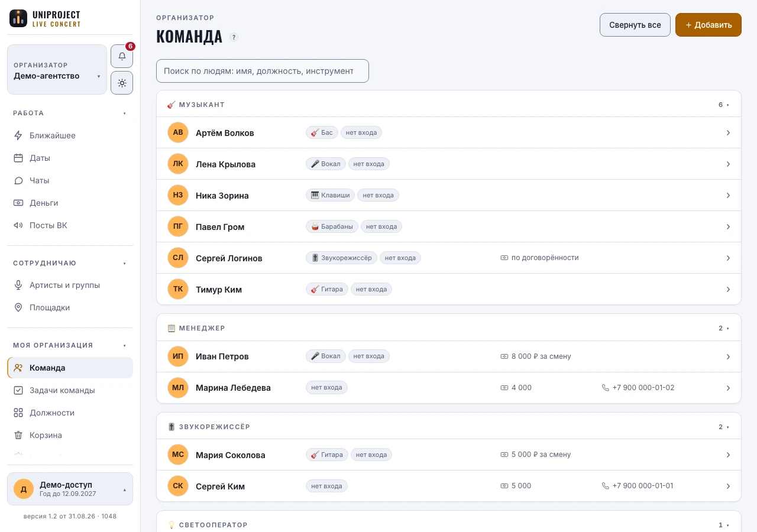This screenshot has width=757, height=532.
Task: Click Сергей Ким phone number +7 900 000-01-01
Action: click(643, 486)
